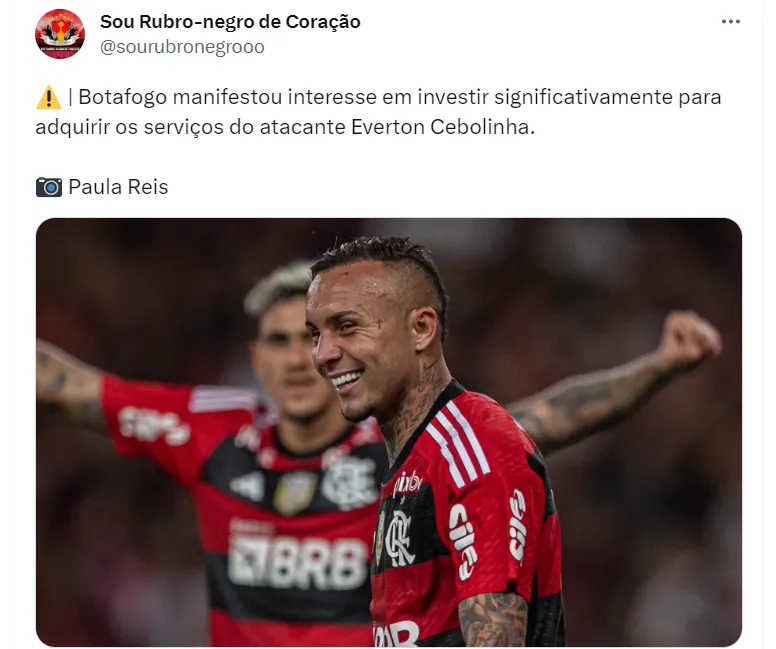
Task: Click the warning emoji in the tweet
Action: (48, 97)
